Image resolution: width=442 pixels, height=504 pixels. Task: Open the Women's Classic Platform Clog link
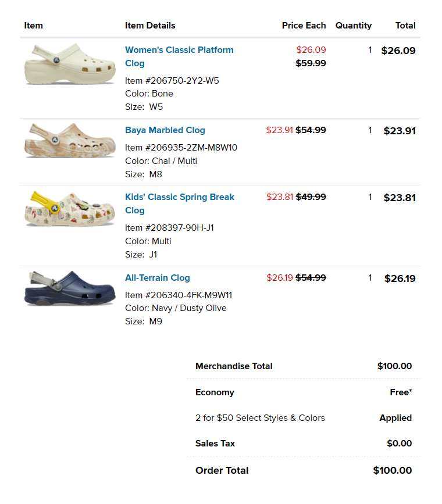click(179, 56)
